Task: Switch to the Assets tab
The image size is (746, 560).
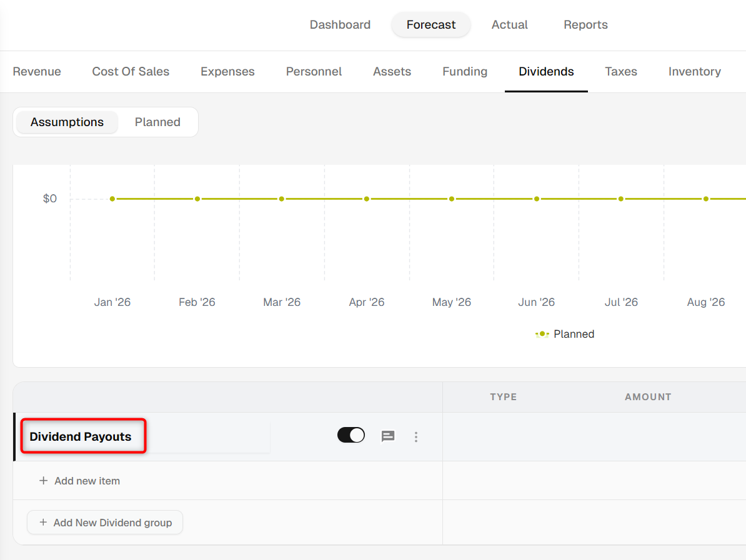Action: [x=392, y=71]
